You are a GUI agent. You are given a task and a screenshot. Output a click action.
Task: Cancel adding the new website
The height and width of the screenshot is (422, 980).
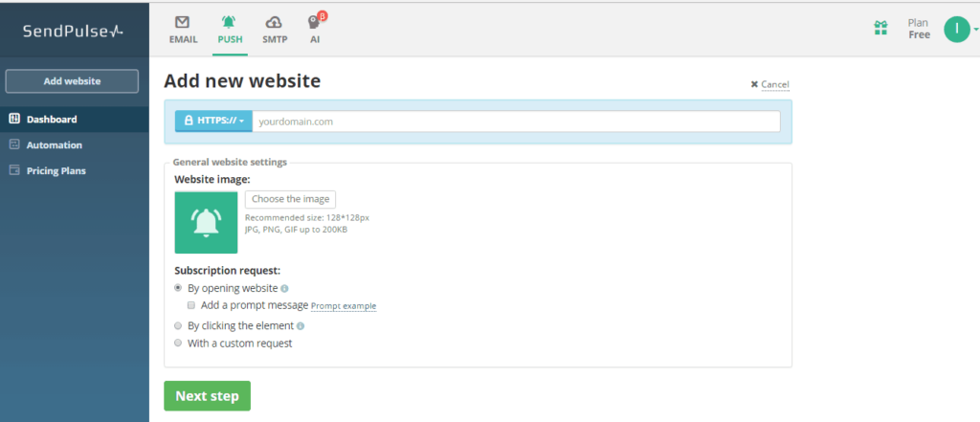770,84
